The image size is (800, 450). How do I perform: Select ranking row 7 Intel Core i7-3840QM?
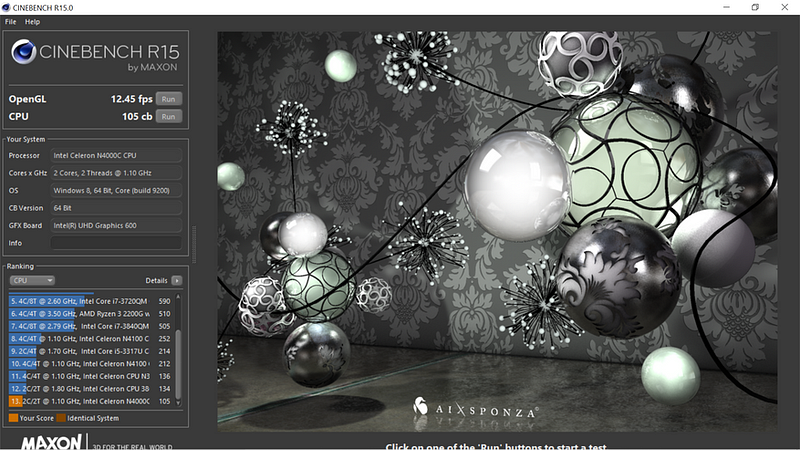tap(91, 326)
